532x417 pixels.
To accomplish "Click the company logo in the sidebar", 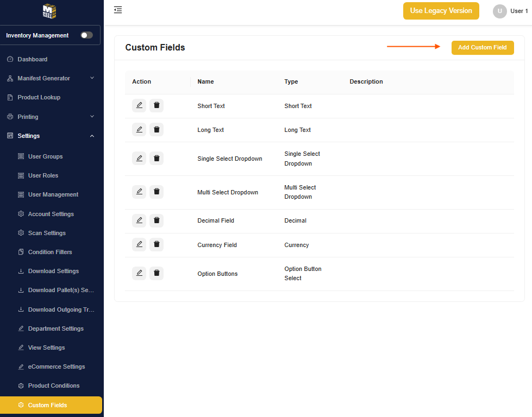I will click(x=49, y=11).
